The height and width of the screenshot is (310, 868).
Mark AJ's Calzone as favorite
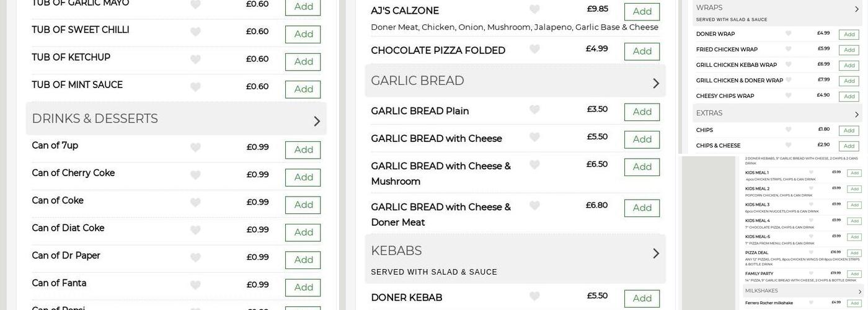click(534, 9)
